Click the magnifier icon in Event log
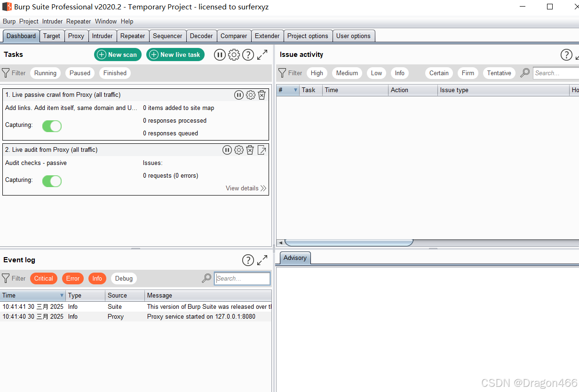This screenshot has height=392, width=579. [x=206, y=278]
